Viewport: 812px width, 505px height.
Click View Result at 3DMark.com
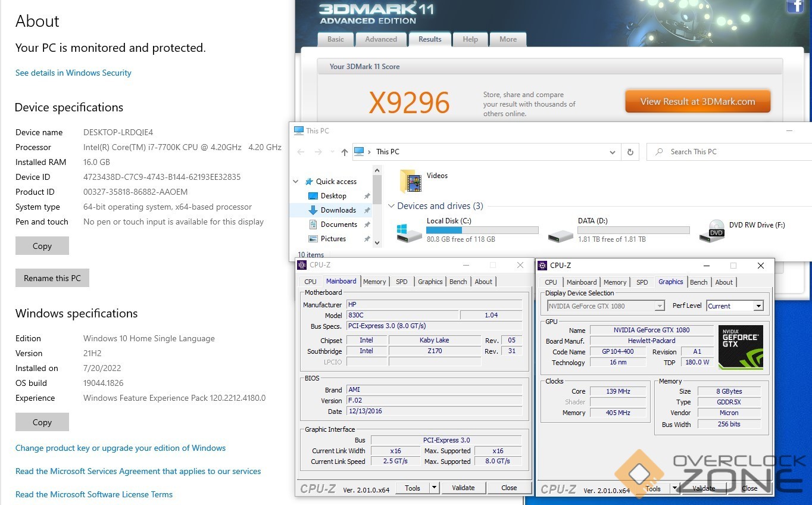pyautogui.click(x=698, y=101)
